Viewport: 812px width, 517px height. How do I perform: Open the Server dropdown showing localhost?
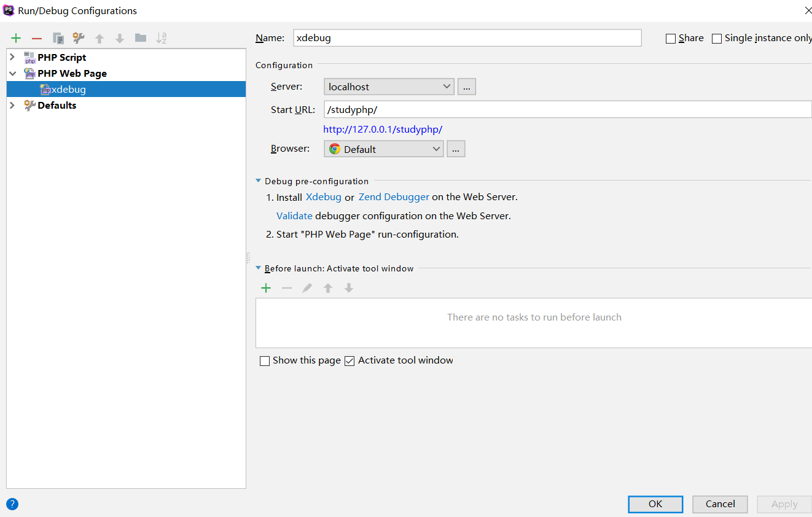(x=389, y=87)
